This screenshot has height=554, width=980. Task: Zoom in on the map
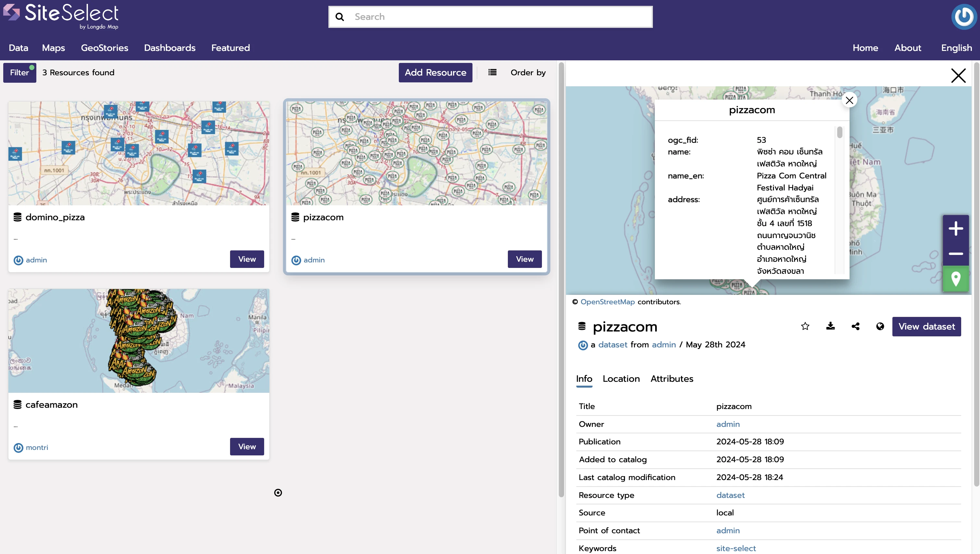click(x=955, y=229)
